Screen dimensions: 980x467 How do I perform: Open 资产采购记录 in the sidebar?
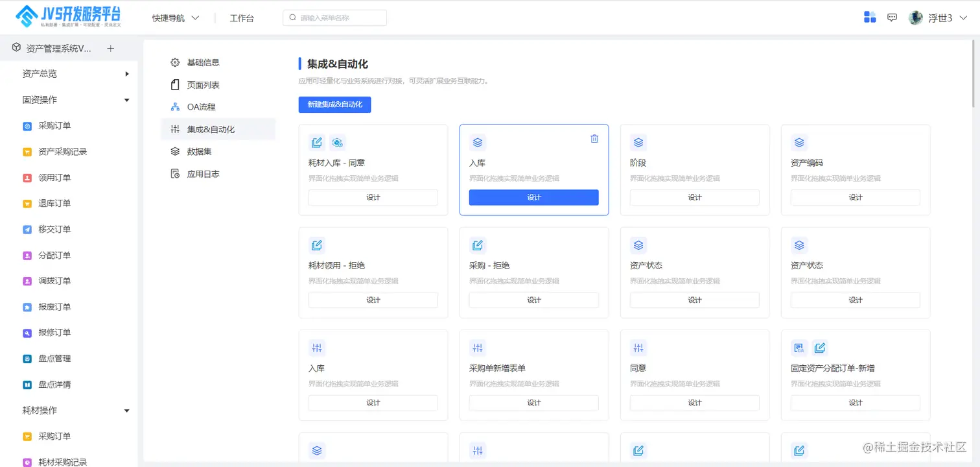coord(62,152)
